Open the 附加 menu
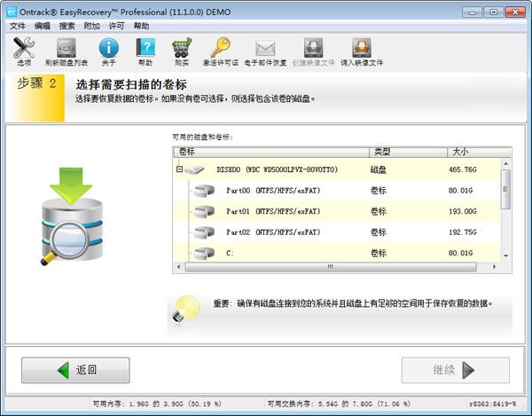Screen dimensions: 532x416 pos(91,26)
